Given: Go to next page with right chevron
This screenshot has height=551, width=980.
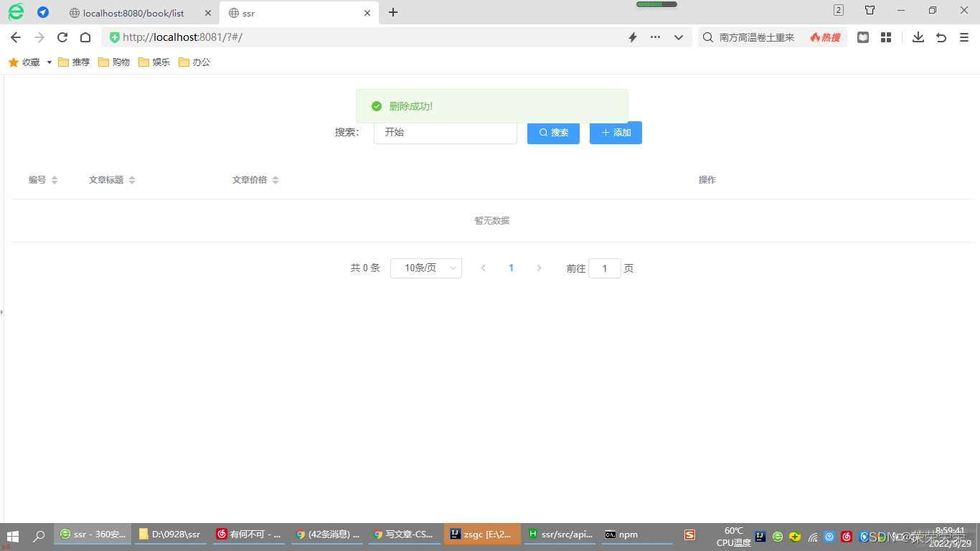Looking at the screenshot, I should click(x=540, y=268).
